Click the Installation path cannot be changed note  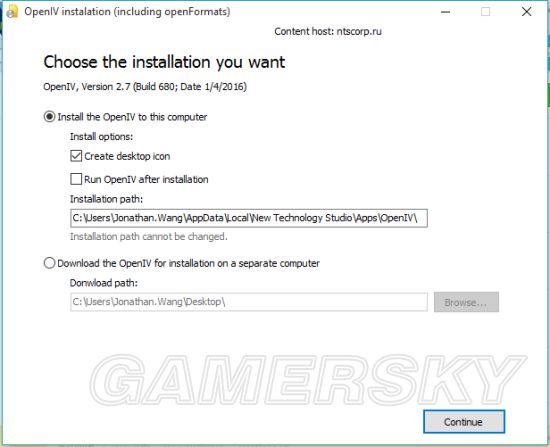149,237
